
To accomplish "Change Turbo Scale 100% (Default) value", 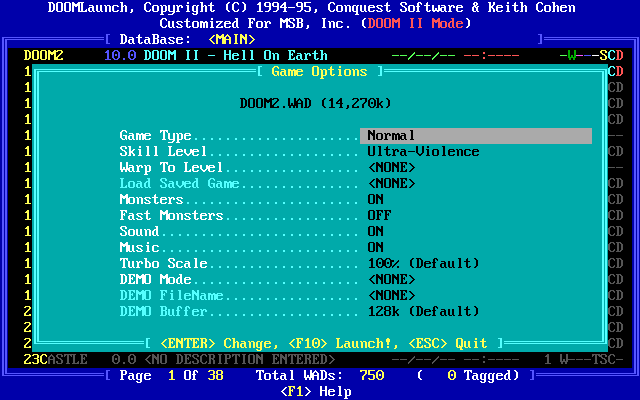I will point(423,263).
